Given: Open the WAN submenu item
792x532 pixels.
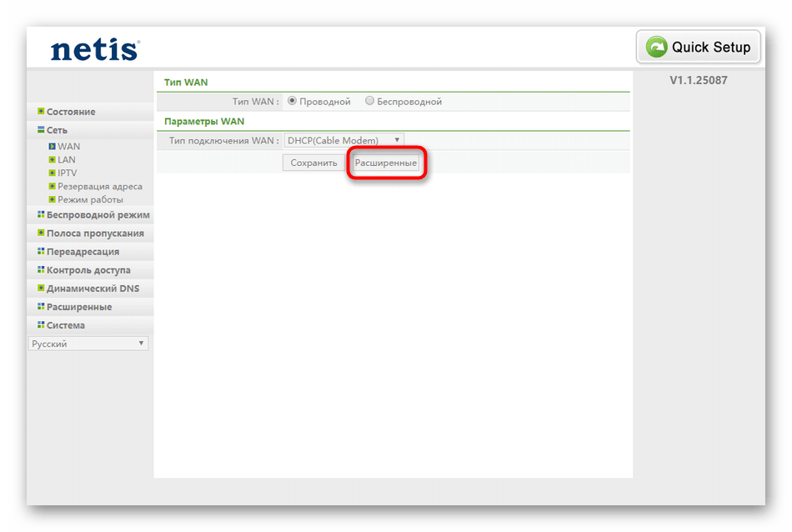Looking at the screenshot, I should [x=68, y=146].
